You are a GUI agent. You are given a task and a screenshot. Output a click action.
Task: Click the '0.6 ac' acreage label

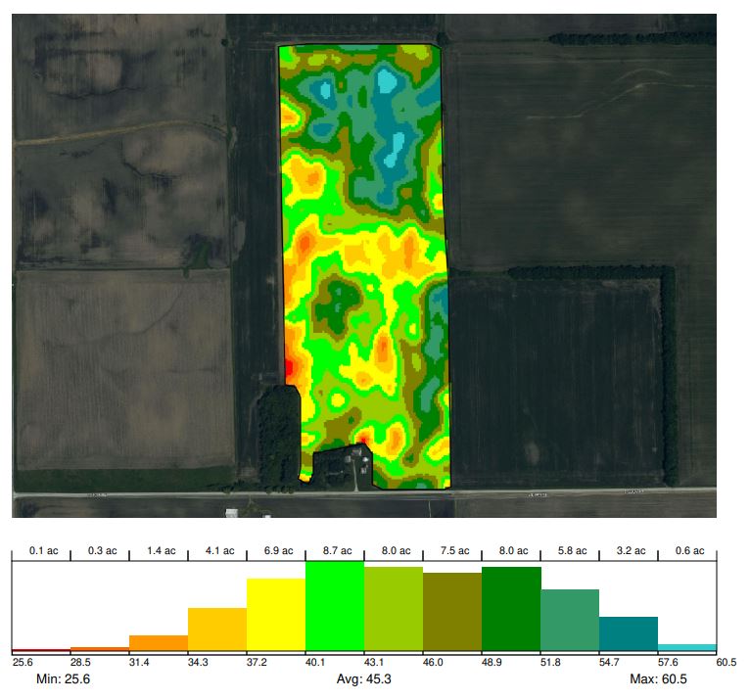(689, 550)
